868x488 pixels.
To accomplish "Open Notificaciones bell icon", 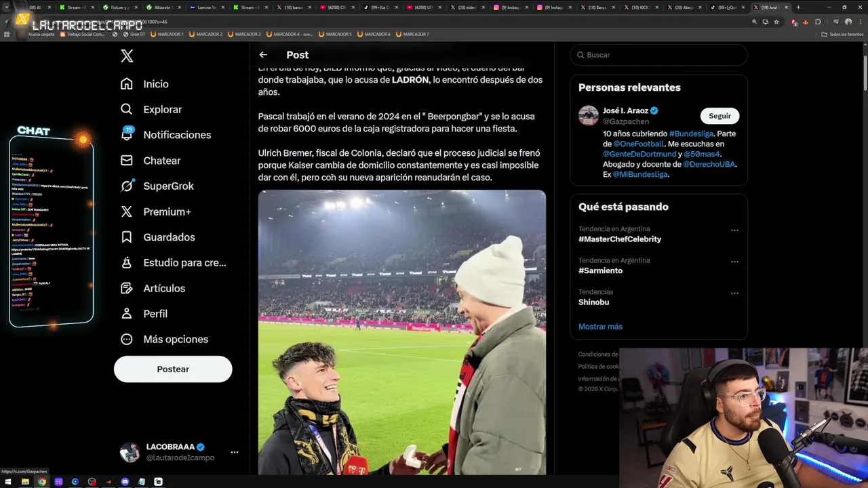I will point(127,134).
